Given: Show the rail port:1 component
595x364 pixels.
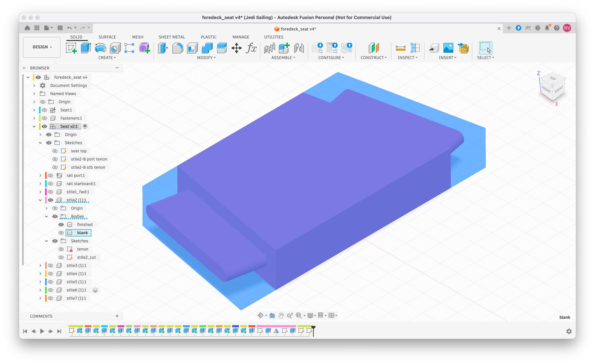Looking at the screenshot, I should 51,176.
